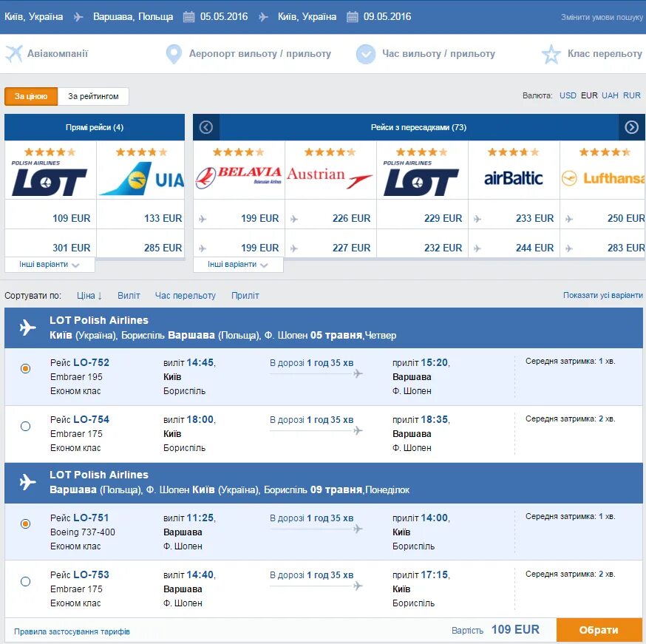Image resolution: width=646 pixels, height=644 pixels.
Task: Select flight LO-754 radio button
Action: point(26,426)
